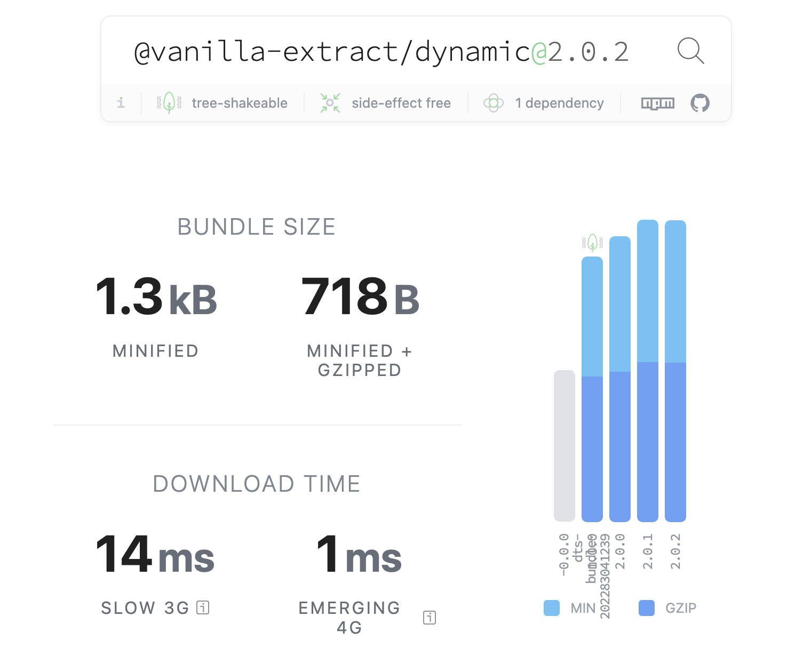Open the npm package page icon
This screenshot has width=811, height=672.
[x=657, y=103]
